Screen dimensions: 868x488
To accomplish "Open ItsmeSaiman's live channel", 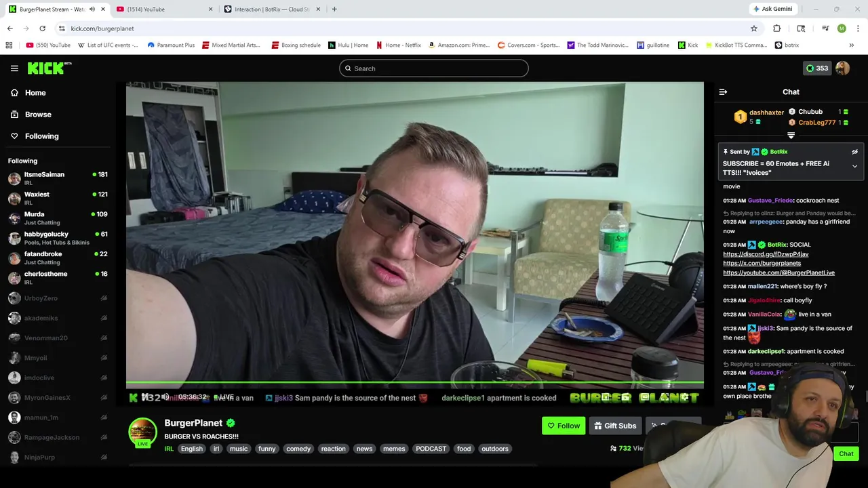I will click(x=58, y=178).
